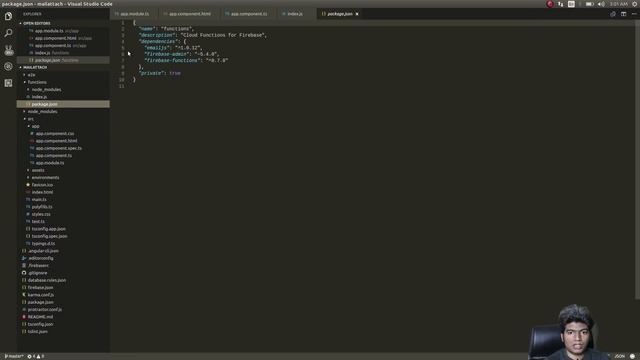Screen dimensions: 640x360
Task: Expand the environments folder
Action: [45, 178]
